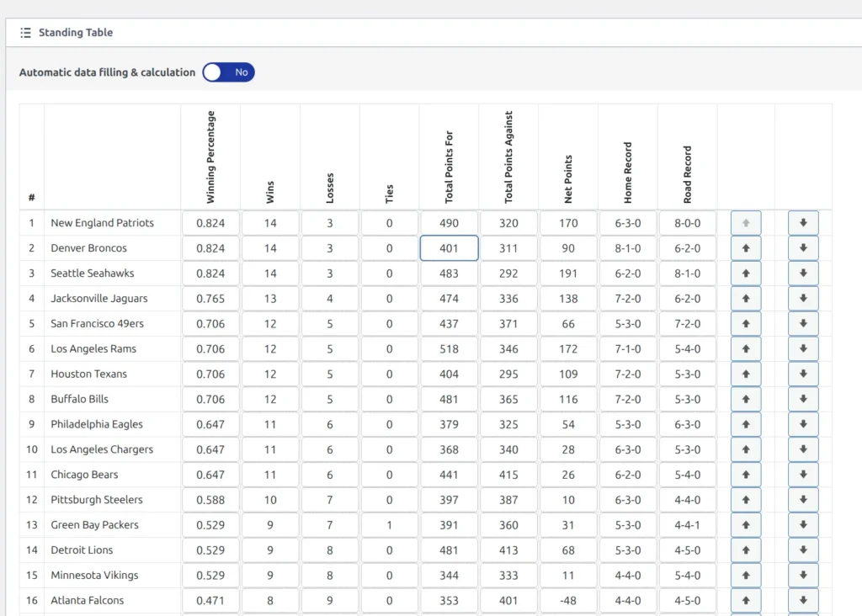Move Denver Broncos row down
The height and width of the screenshot is (616, 862).
(x=802, y=248)
